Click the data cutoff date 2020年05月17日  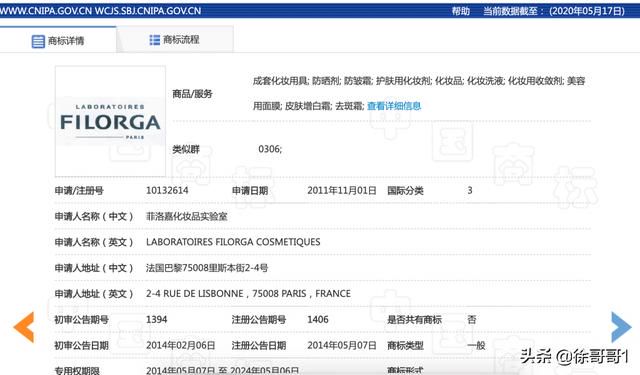[587, 11]
